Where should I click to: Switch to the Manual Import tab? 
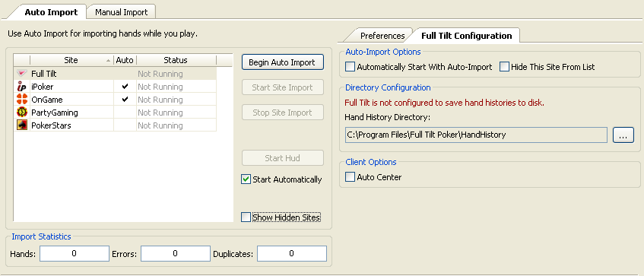(x=121, y=12)
